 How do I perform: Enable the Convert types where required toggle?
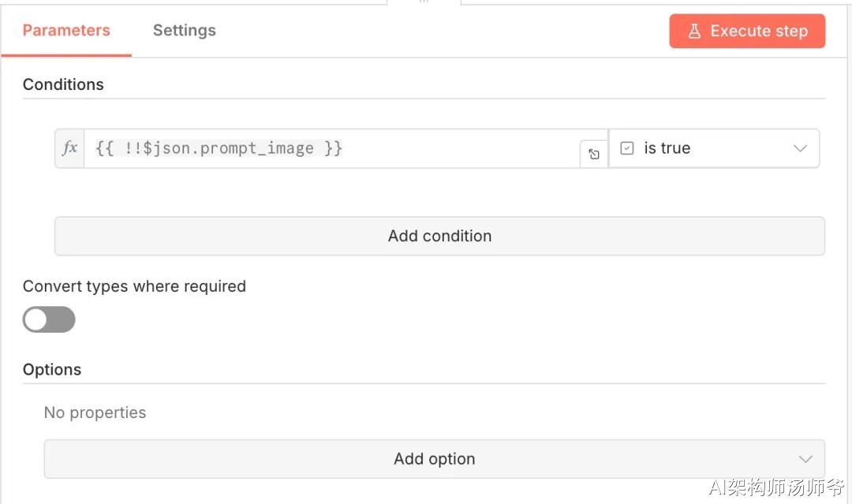[x=49, y=319]
